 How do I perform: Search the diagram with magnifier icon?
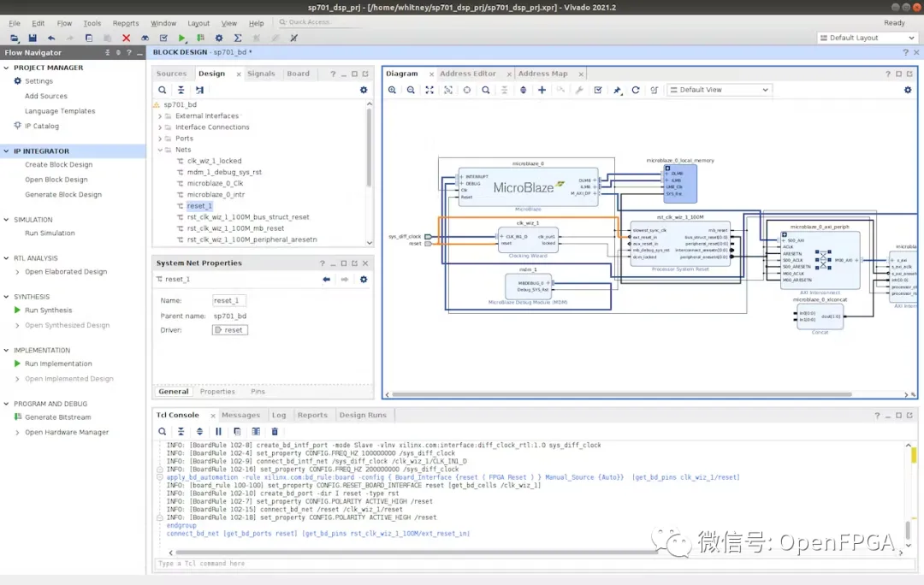pos(486,90)
